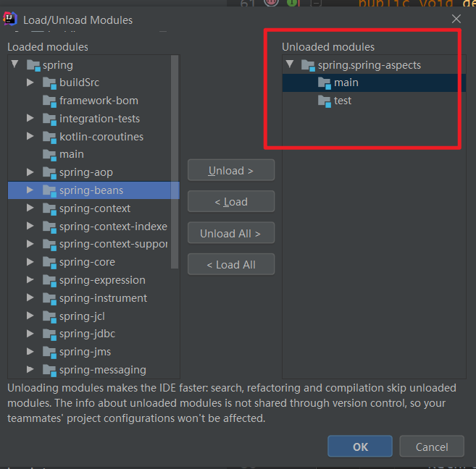Click the integration-tests module folder icon
The height and width of the screenshot is (469, 476).
point(49,119)
